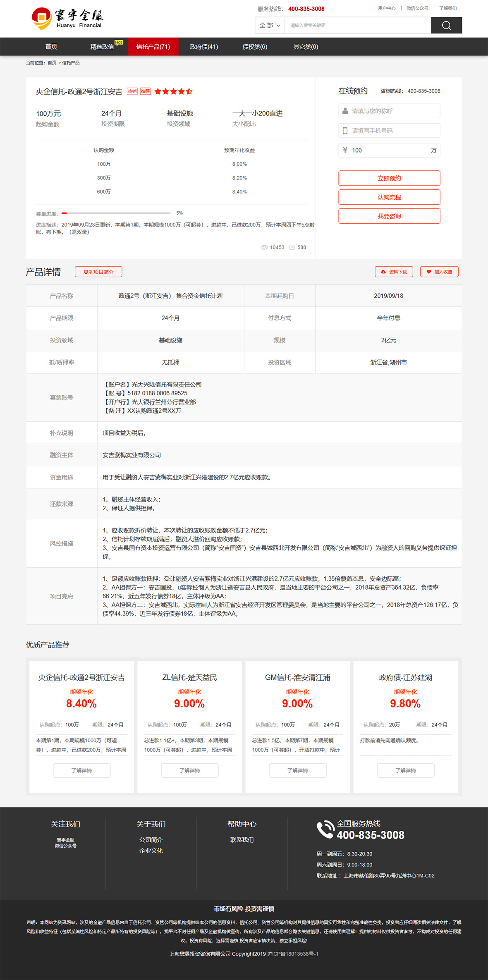The height and width of the screenshot is (980, 488).
Task: Open 精选政信 navigation tab
Action: pyautogui.click(x=102, y=47)
